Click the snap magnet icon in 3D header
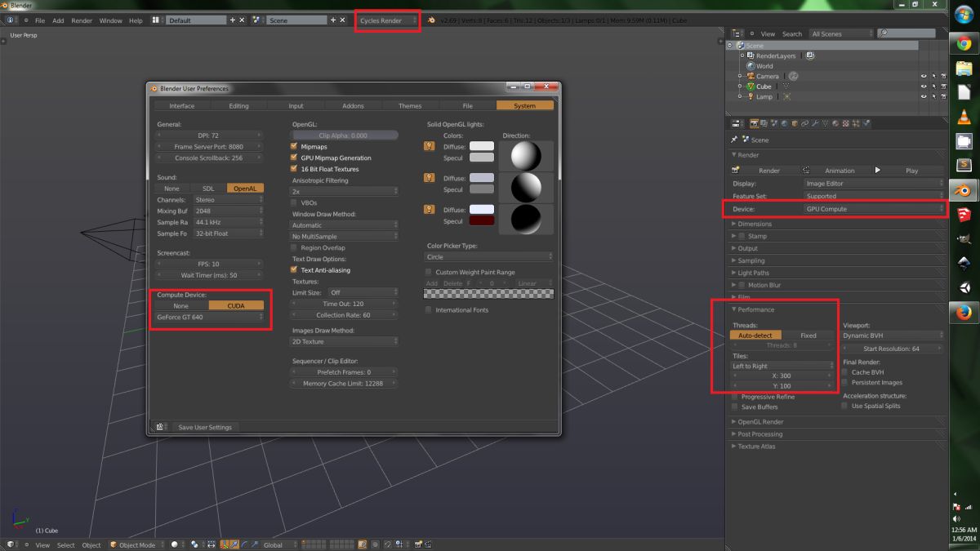The height and width of the screenshot is (551, 980). [x=388, y=544]
